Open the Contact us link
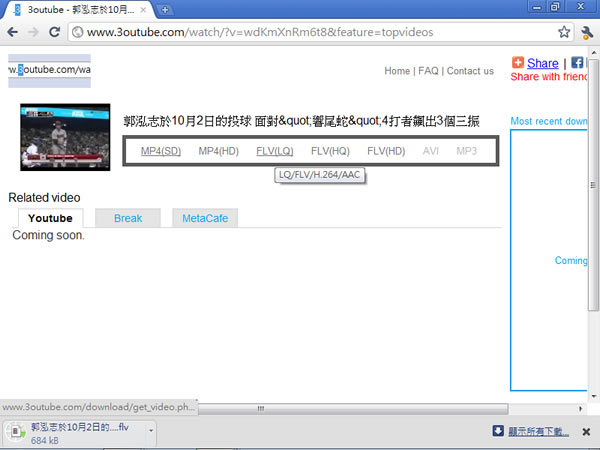This screenshot has height=450, width=600. pos(470,71)
